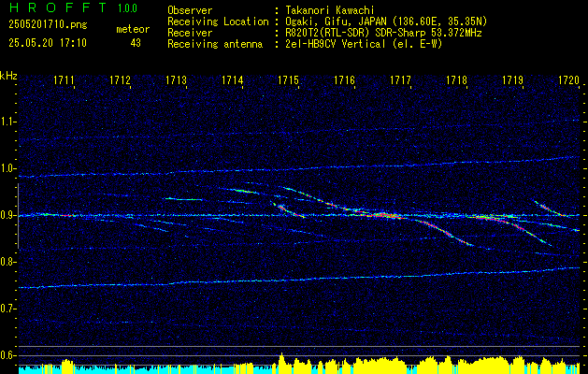Click the 1.1 frequency axis label

(8, 122)
